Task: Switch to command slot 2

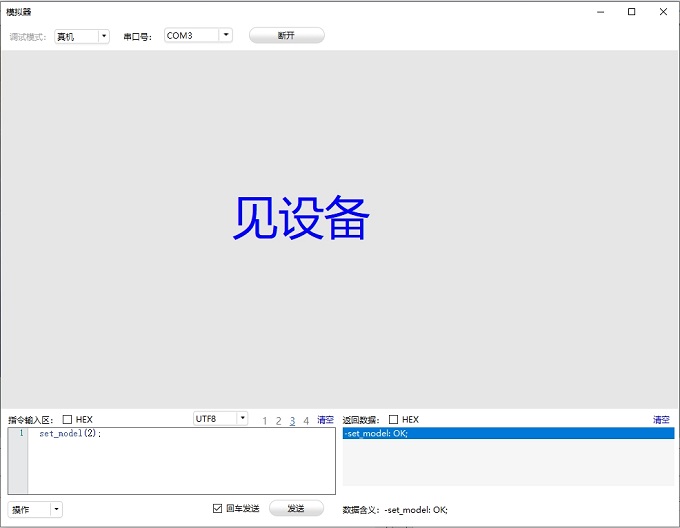Action: coord(278,420)
